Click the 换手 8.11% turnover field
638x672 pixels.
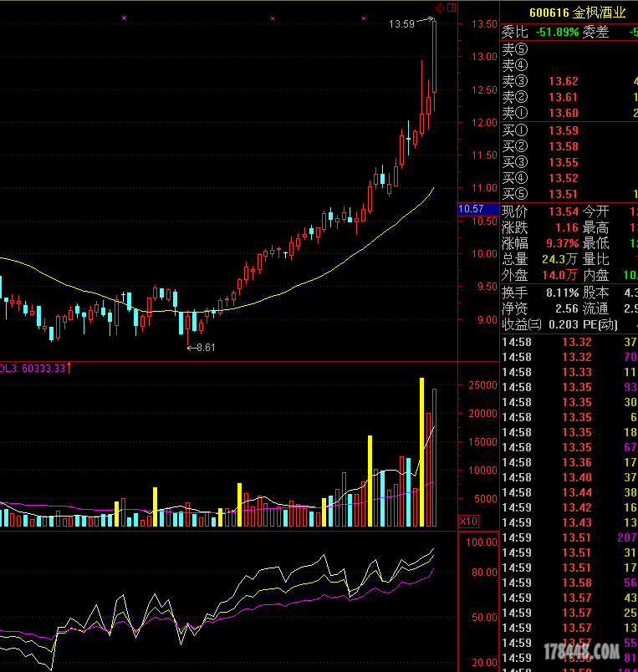coord(561,293)
